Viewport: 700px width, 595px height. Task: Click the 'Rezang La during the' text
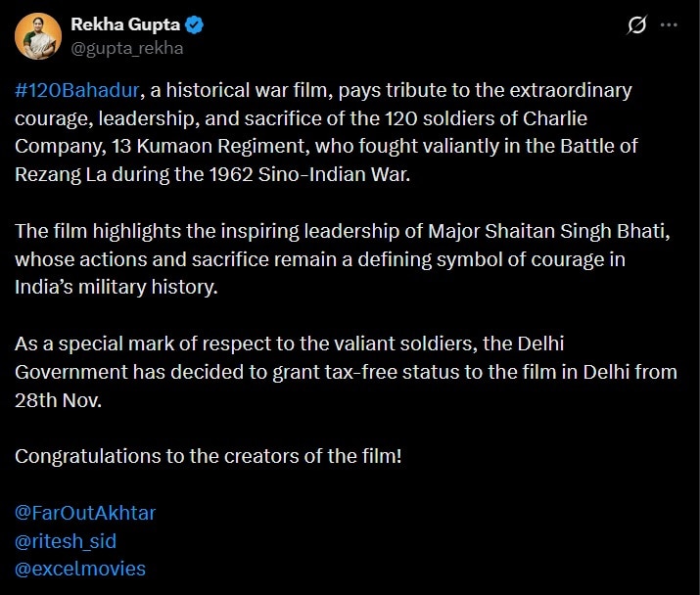coord(98,174)
